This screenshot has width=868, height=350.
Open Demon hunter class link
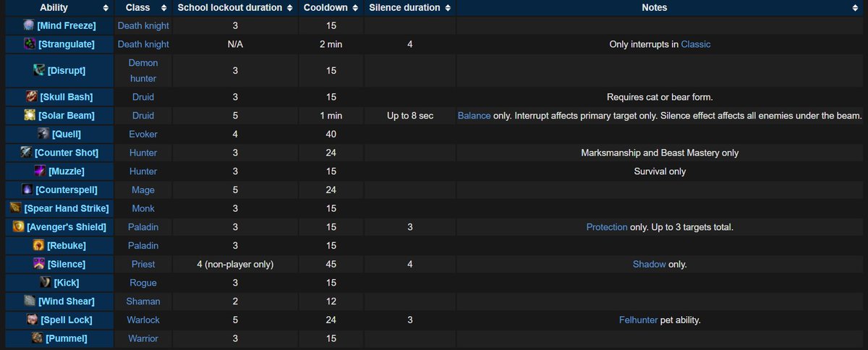click(x=143, y=70)
